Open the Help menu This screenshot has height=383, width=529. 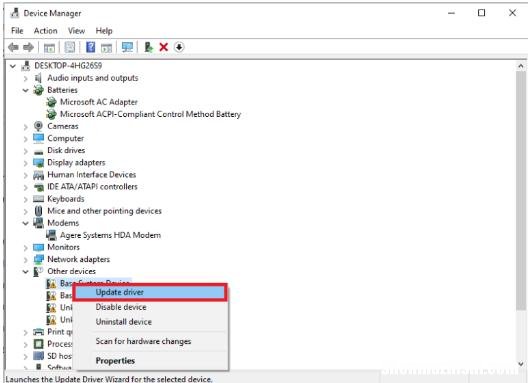click(104, 31)
